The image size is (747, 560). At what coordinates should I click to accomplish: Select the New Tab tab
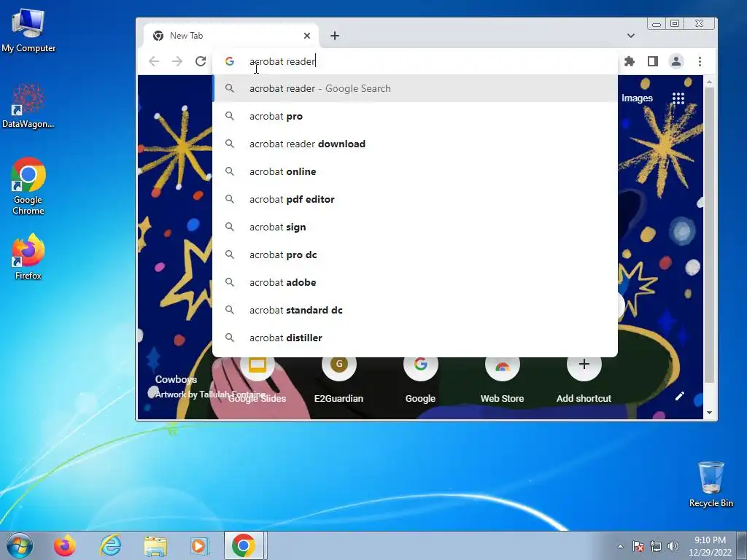pos(231,36)
